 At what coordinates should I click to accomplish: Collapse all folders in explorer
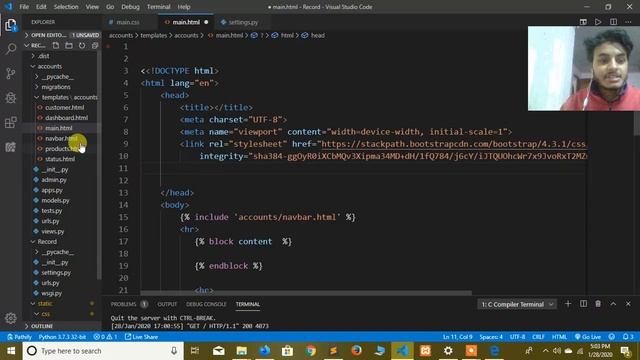95,45
